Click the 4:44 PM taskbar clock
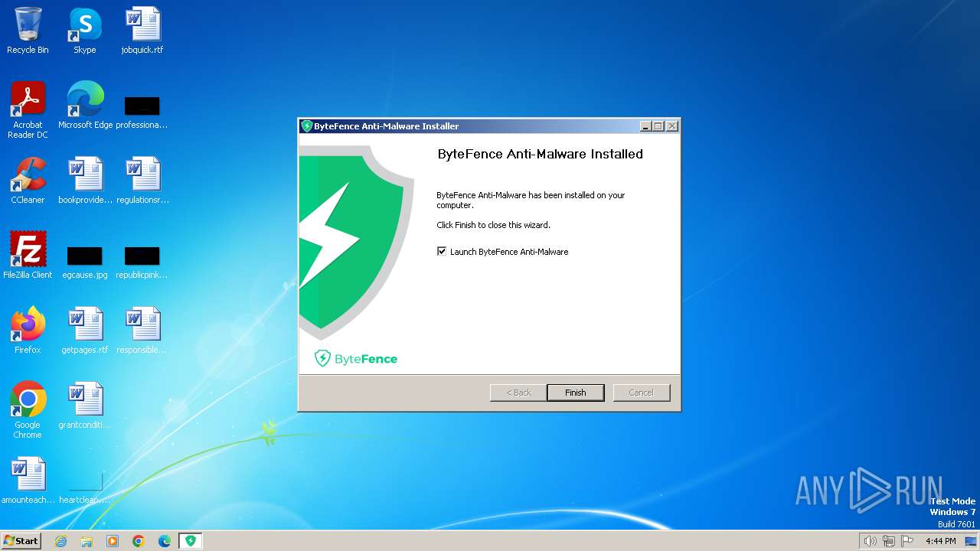The image size is (980, 551). click(x=940, y=541)
